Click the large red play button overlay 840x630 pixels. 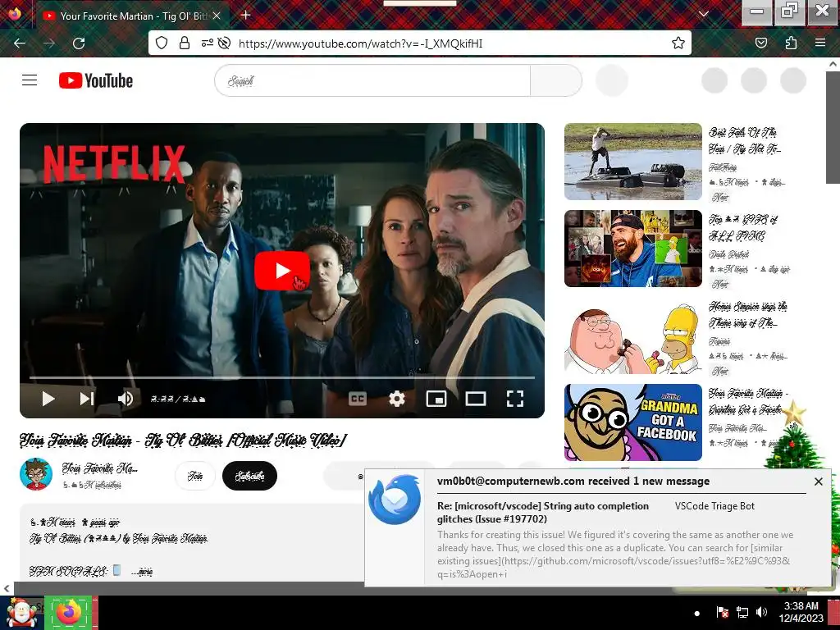coord(282,271)
